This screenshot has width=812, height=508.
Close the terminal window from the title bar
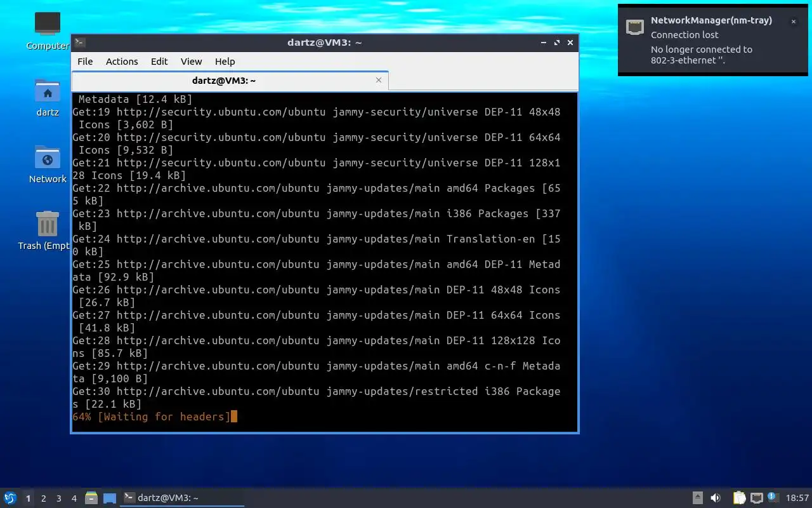[570, 43]
